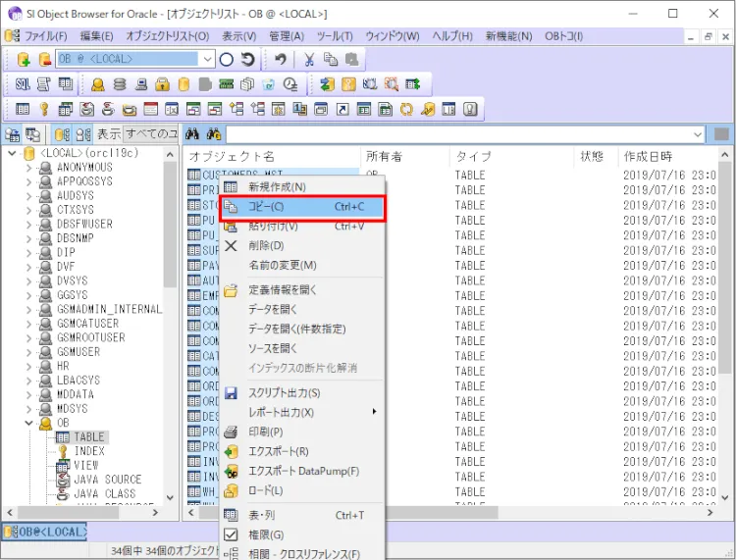Click the OB@<LOCAL> window tab at bottom

coord(45,532)
